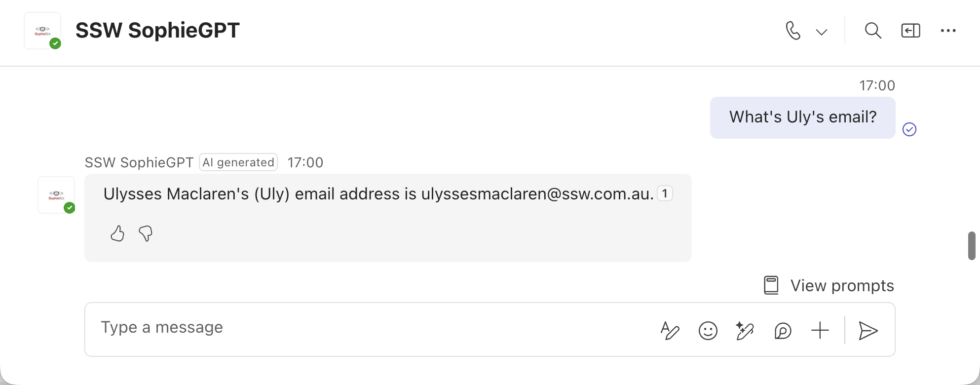Click the SSW SophieGPT chat title
Image resolution: width=980 pixels, height=385 pixels.
point(157,31)
